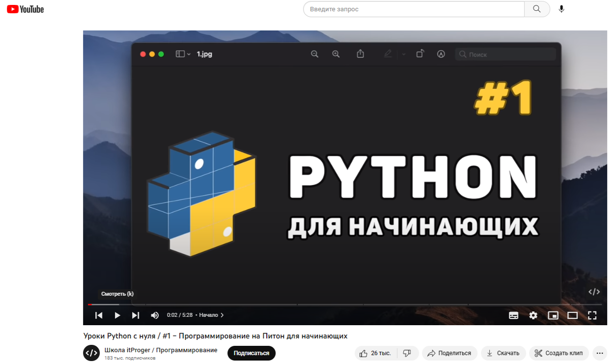Open the video player settings gear
This screenshot has height=364, width=615.
[x=533, y=315]
